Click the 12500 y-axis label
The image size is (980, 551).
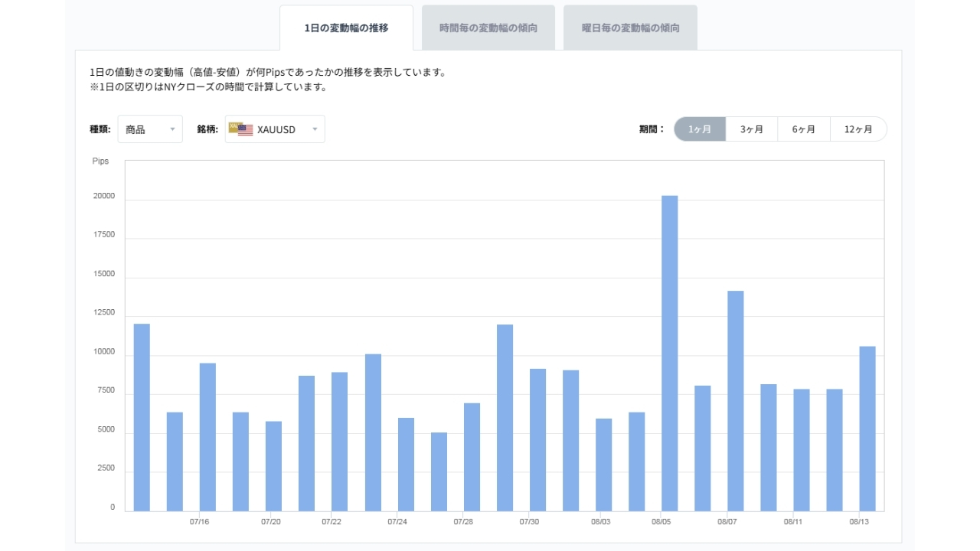[103, 313]
